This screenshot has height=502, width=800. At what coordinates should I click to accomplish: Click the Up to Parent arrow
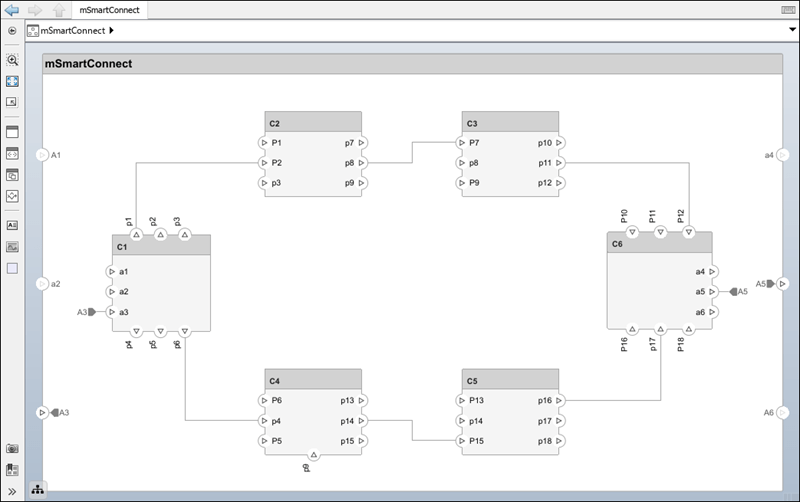coord(59,10)
